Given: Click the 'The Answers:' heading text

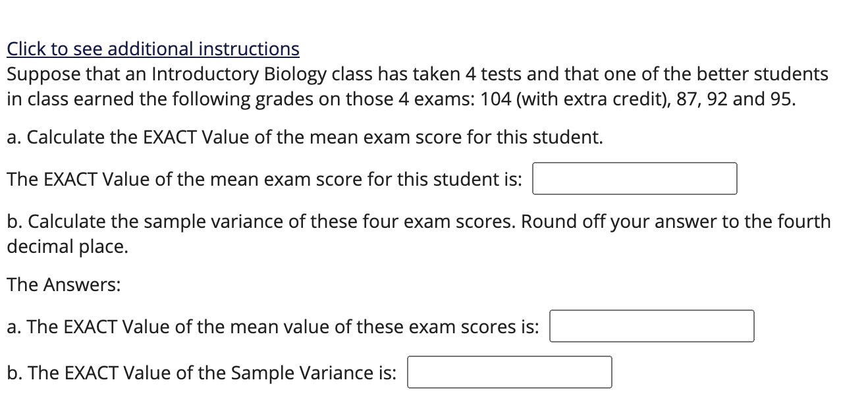Looking at the screenshot, I should tap(64, 285).
